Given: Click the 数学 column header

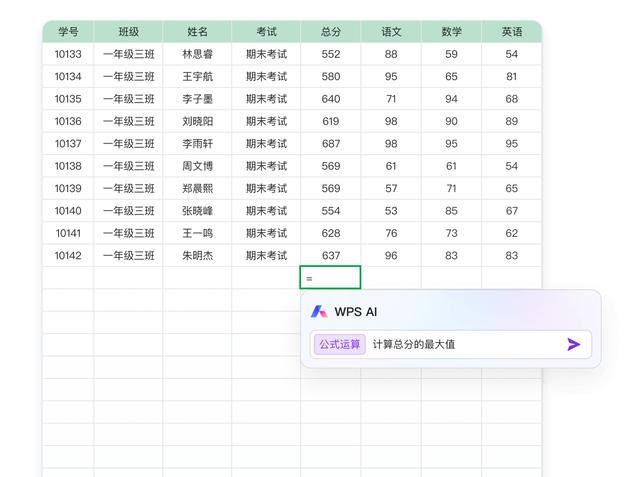Looking at the screenshot, I should (451, 32).
